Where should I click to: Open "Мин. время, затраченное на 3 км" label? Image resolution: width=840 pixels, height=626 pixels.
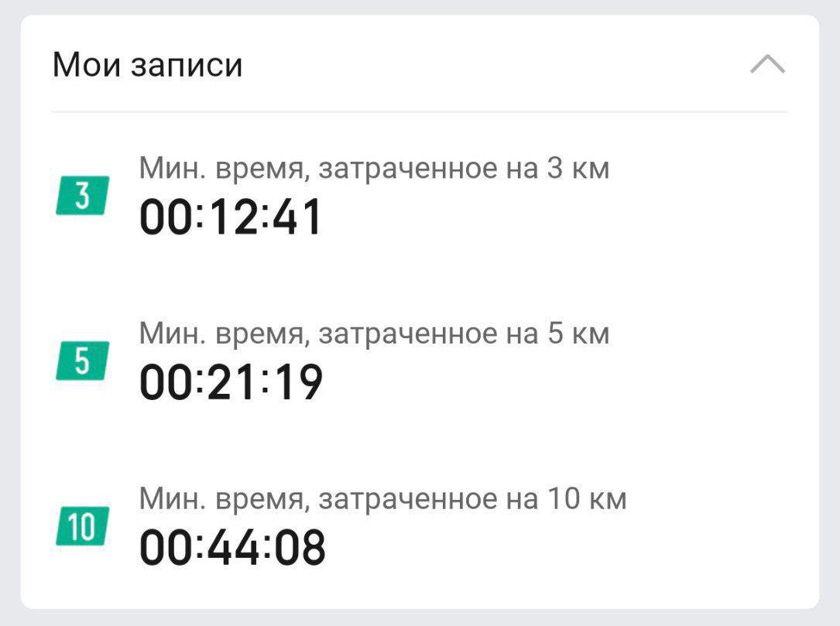(374, 168)
